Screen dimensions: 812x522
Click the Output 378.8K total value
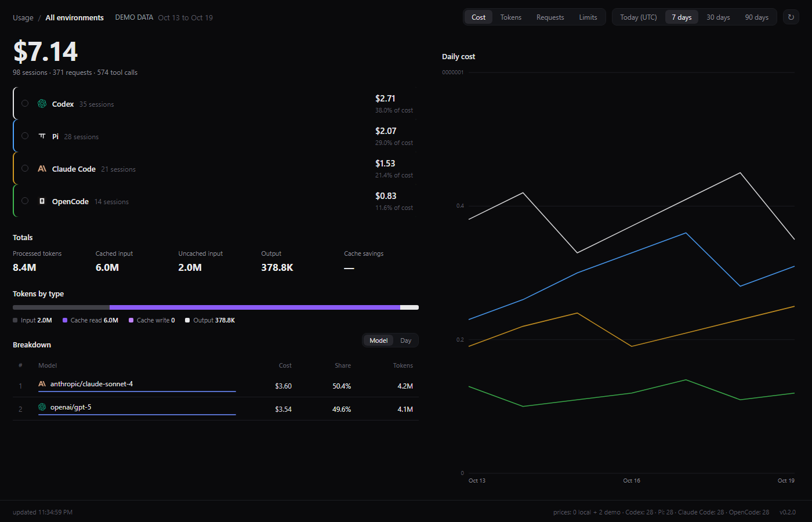277,267
